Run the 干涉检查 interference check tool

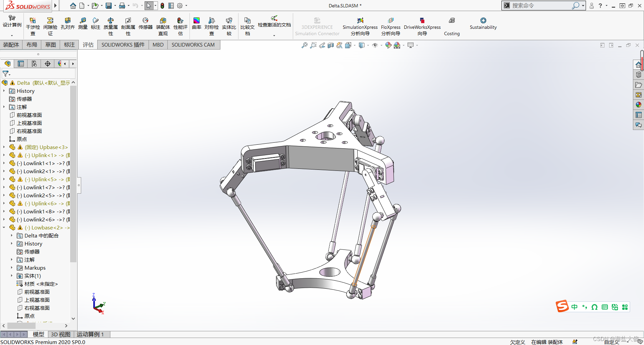point(33,26)
